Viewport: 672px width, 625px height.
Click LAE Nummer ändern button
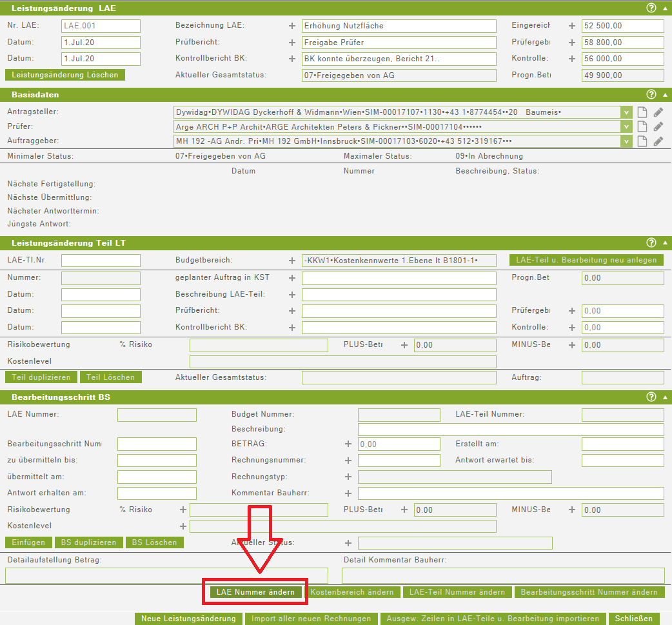tap(256, 592)
